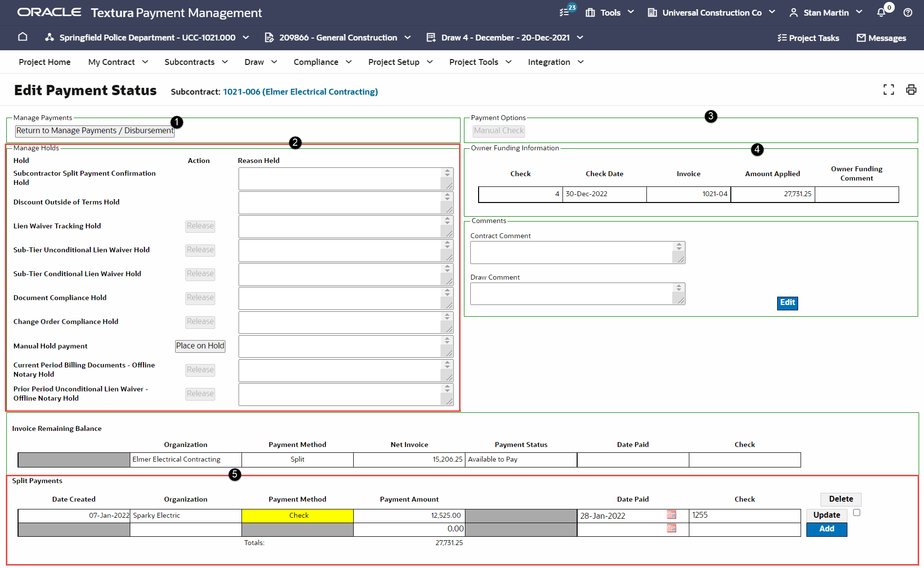This screenshot has width=924, height=568.
Task: Click the Delete split payment button
Action: 841,499
